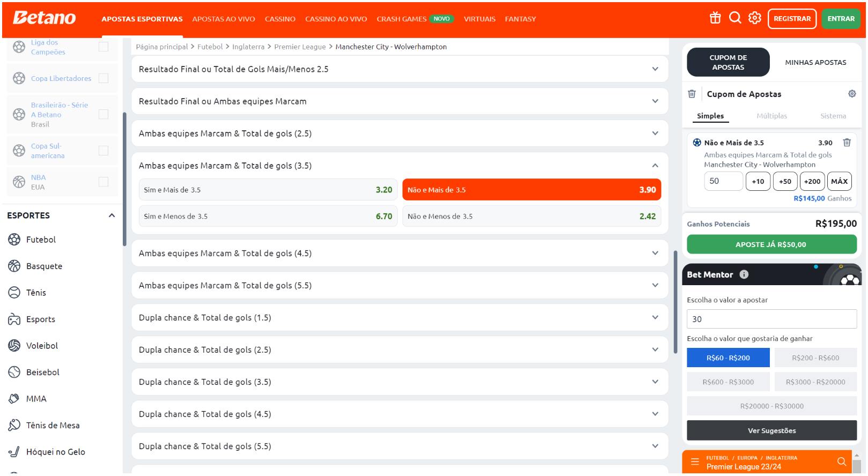Select the R$3000 - R$20000 winnings range
Image resolution: width=868 pixels, height=476 pixels.
tap(815, 382)
